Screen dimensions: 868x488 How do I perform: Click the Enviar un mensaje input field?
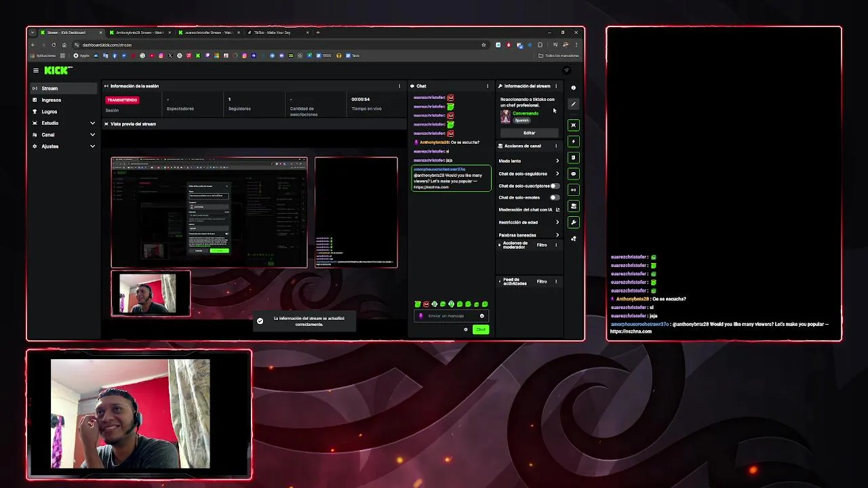click(x=450, y=316)
